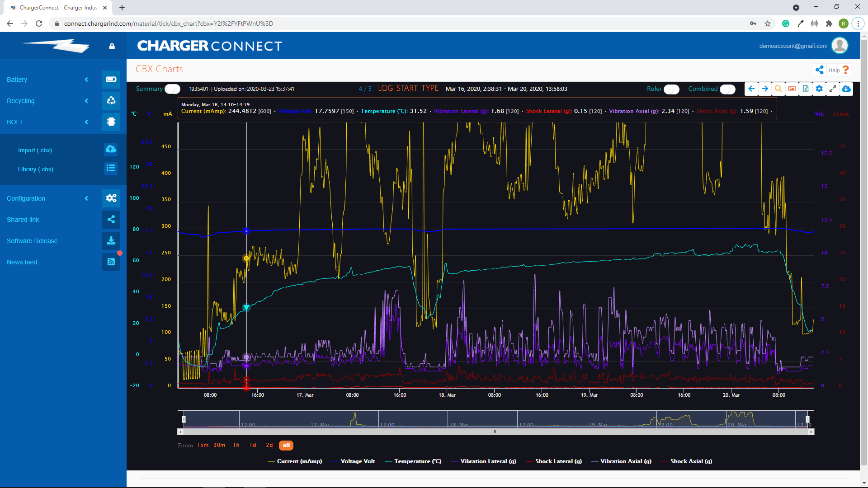Viewport: 868px width, 488px height.
Task: Go to previous log with left arrow
Action: pyautogui.click(x=751, y=89)
